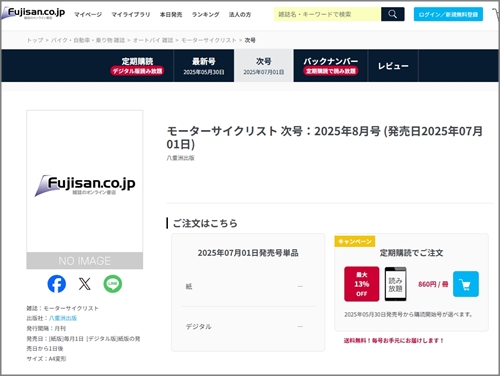
Task: Click 送料無料!毎号お手元にお届けします! text
Action: pyautogui.click(x=394, y=341)
